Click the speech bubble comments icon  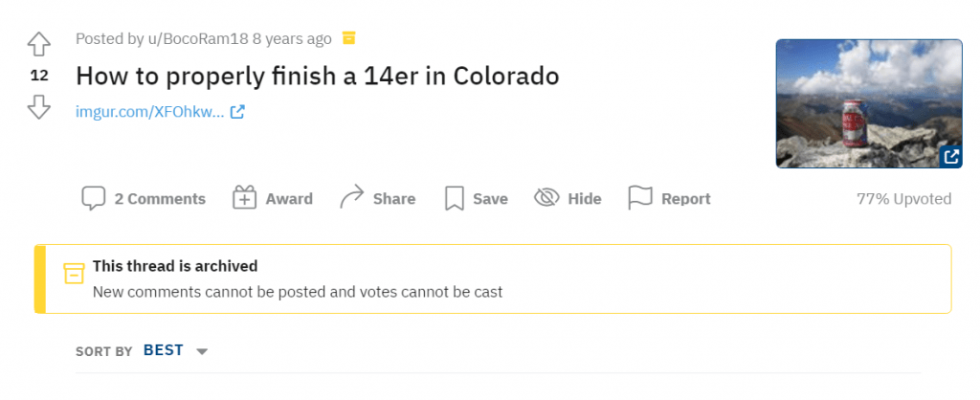pyautogui.click(x=93, y=198)
